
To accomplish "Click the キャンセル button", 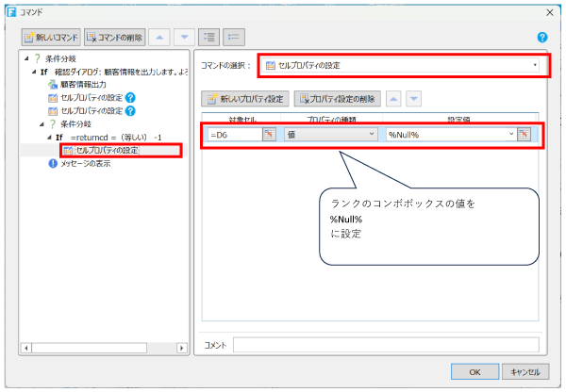I will pos(525,372).
